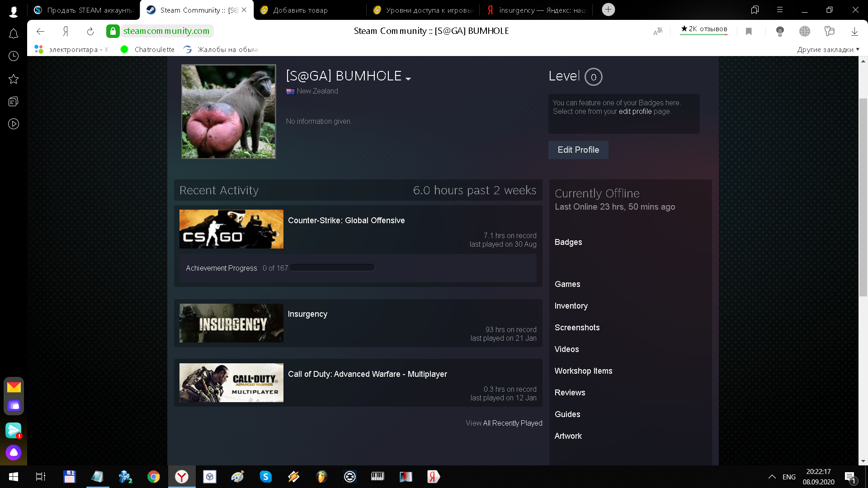
Task: Open Chatroulette bookmark
Action: (148, 50)
